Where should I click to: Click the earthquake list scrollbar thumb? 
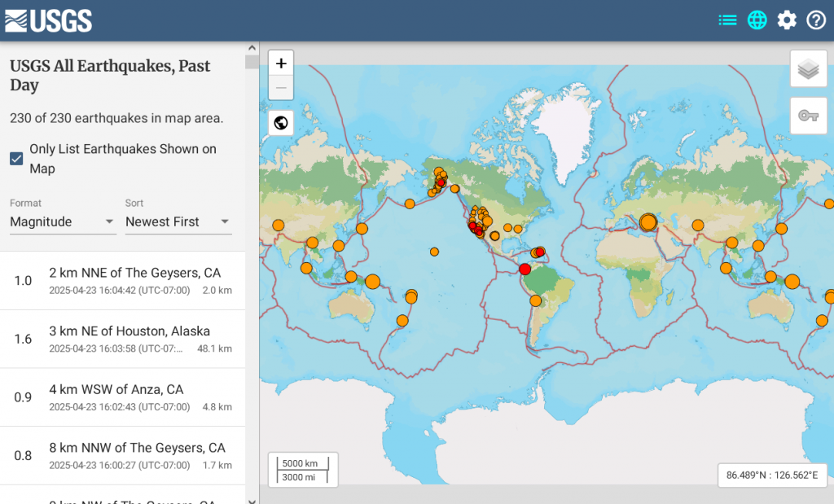252,62
